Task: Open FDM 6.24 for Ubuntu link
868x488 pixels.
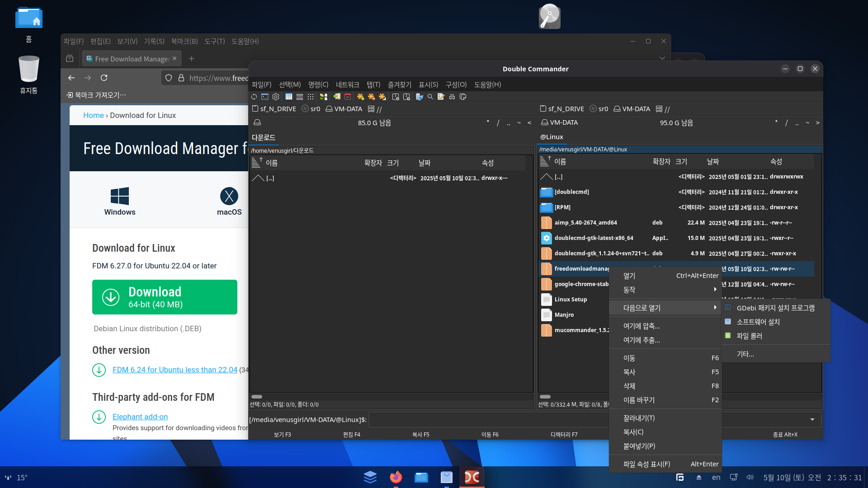Action: point(175,370)
